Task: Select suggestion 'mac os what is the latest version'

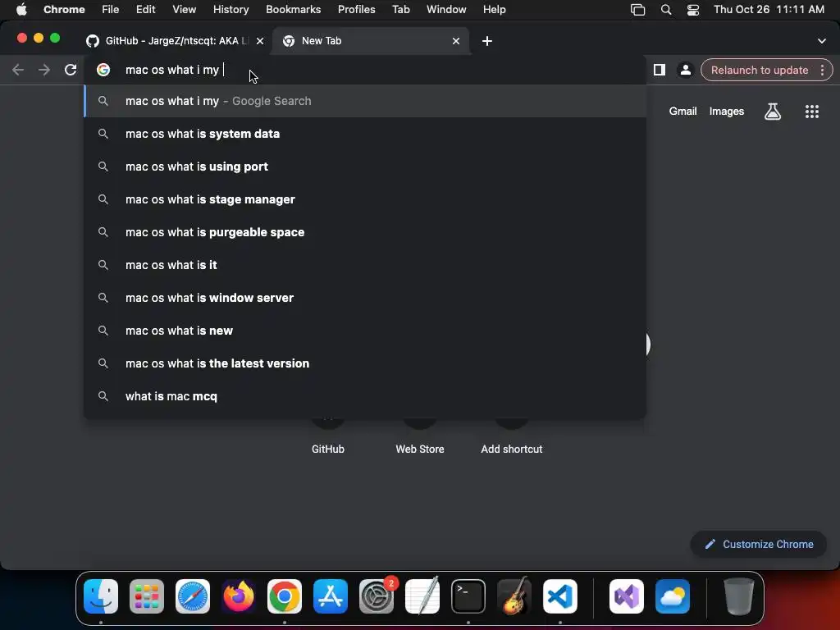Action: (365, 363)
